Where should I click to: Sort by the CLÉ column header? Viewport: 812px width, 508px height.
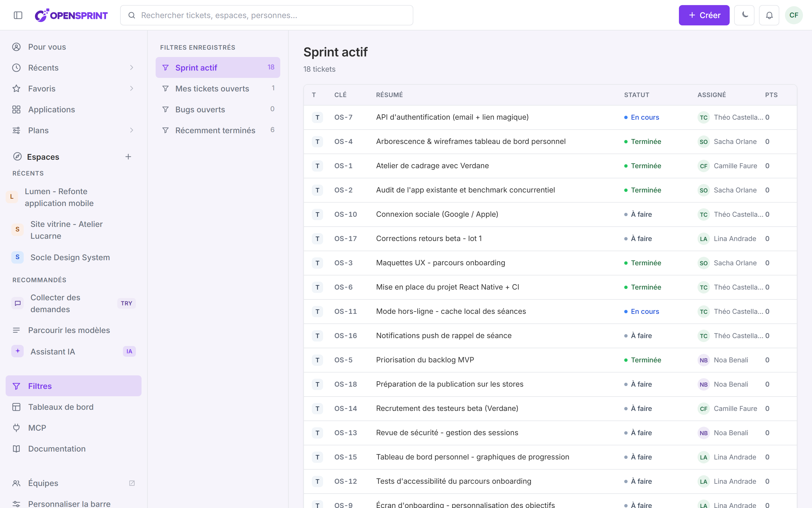340,95
